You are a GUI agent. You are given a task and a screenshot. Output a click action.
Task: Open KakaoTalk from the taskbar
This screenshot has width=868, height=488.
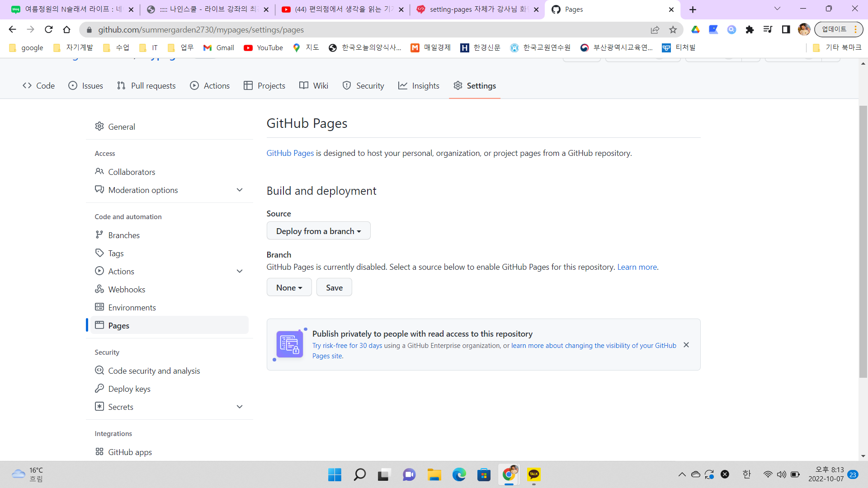click(x=534, y=474)
